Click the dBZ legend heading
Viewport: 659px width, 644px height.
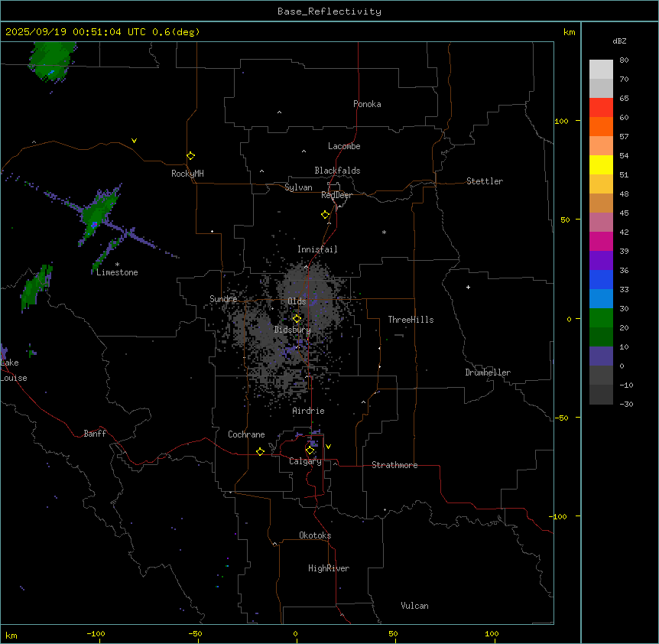[620, 41]
